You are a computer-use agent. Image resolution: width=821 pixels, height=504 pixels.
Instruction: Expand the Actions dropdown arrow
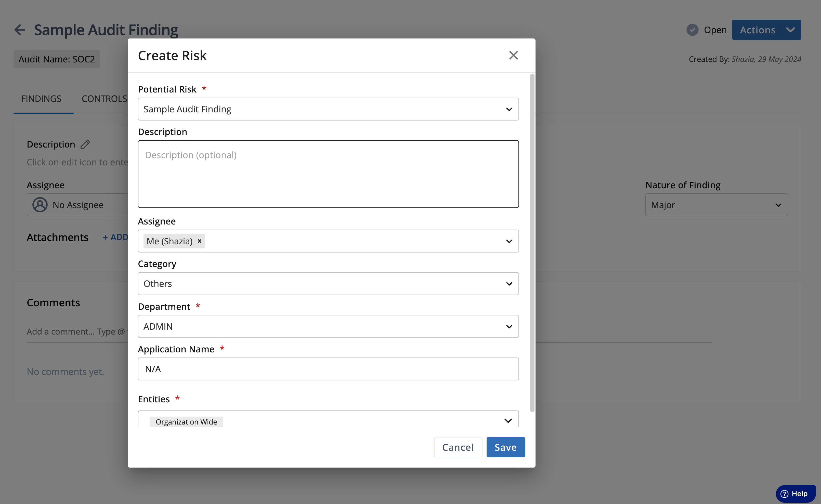[790, 30]
